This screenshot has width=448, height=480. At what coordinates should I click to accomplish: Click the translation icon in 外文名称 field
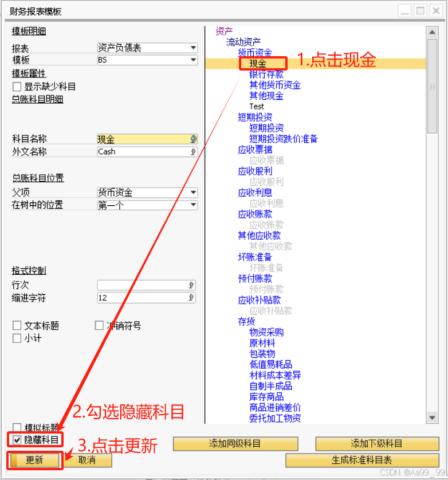(193, 152)
